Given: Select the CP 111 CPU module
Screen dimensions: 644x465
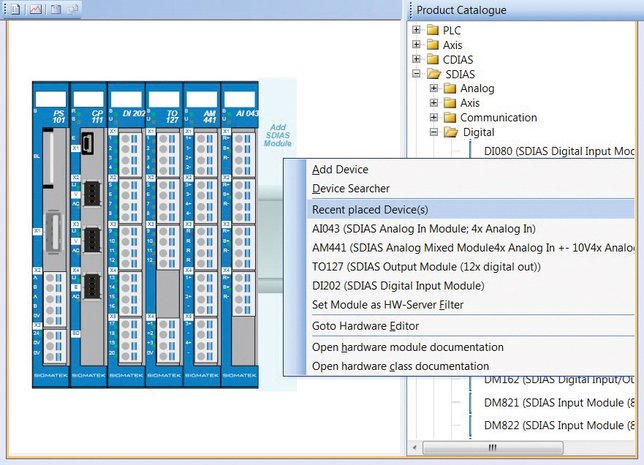Looking at the screenshot, I should (x=88, y=235).
